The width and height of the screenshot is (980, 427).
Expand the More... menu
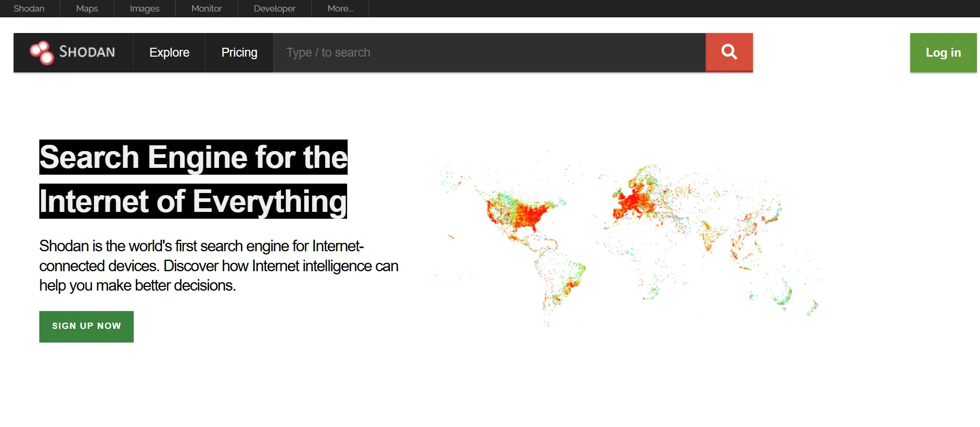pyautogui.click(x=340, y=8)
